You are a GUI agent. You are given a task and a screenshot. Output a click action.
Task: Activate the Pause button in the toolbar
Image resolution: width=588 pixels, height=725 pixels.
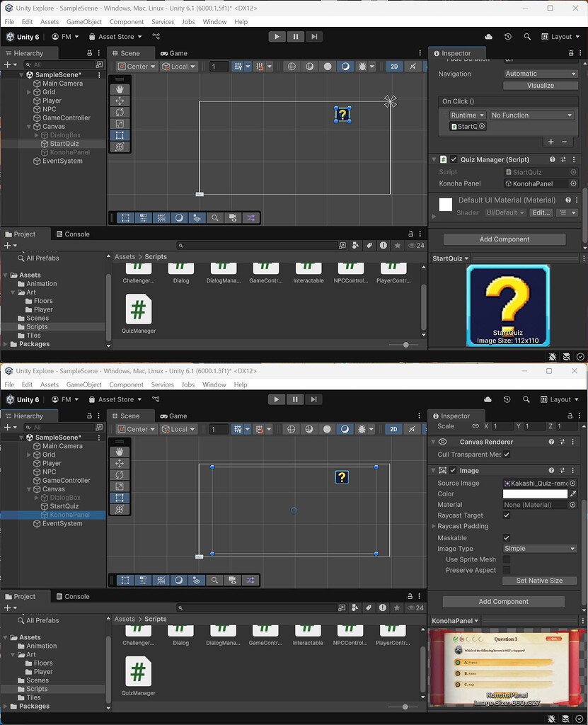[294, 36]
